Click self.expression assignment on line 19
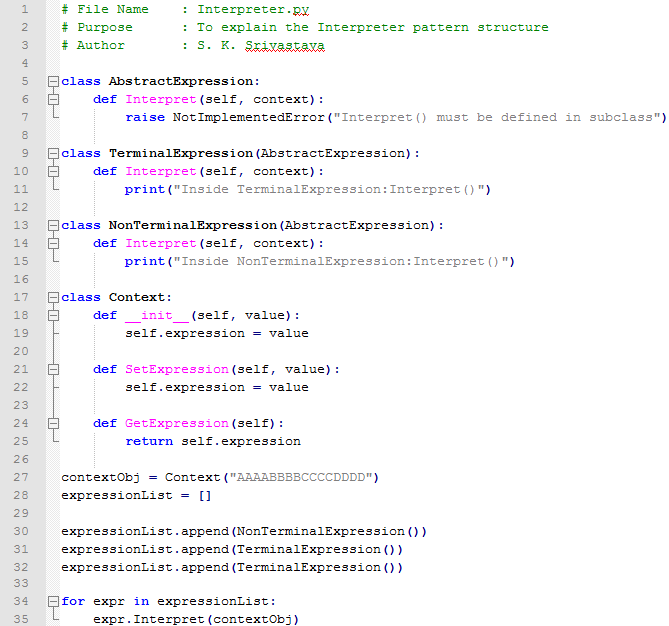 pyautogui.click(x=217, y=333)
